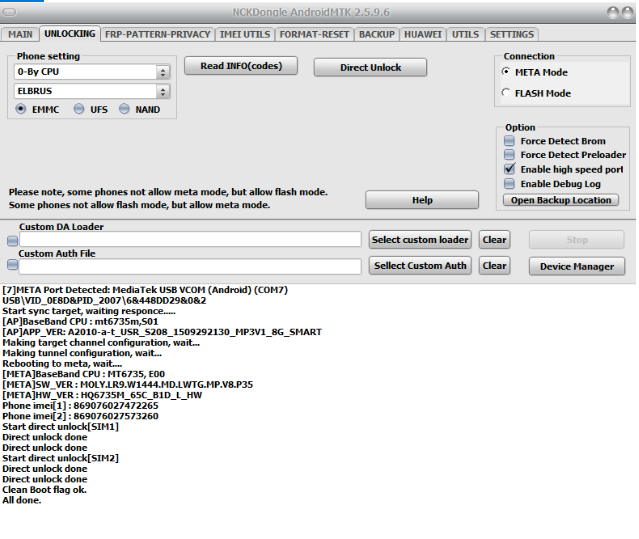Click Open Backup Location

561,200
